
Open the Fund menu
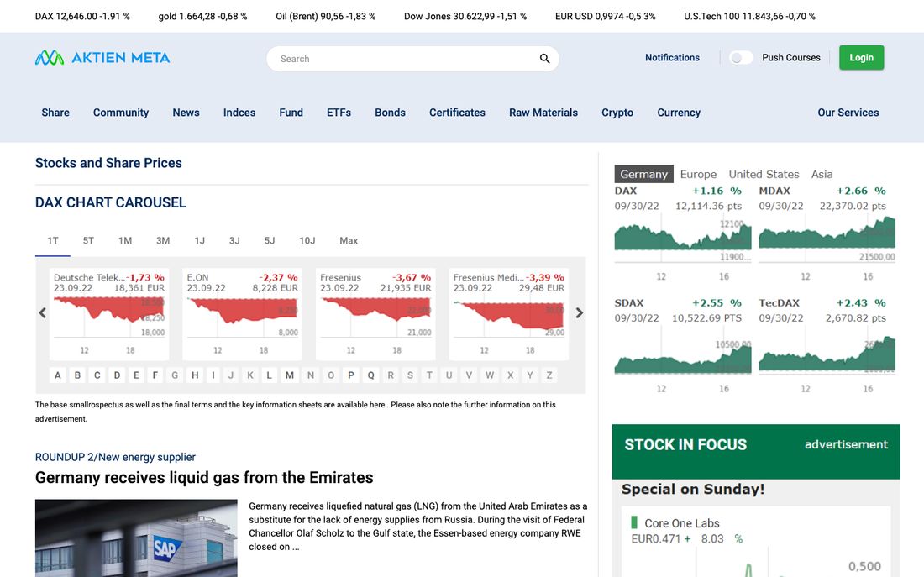tap(291, 113)
